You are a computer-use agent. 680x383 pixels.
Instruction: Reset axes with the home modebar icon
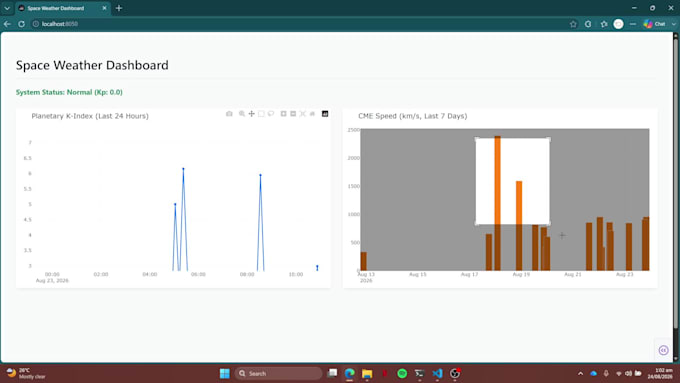click(312, 114)
